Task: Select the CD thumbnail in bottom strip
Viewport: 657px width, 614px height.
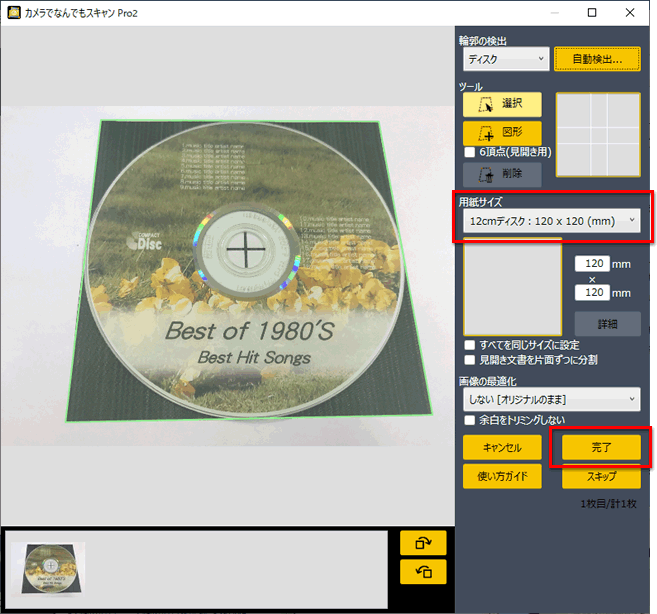Action: (x=48, y=568)
